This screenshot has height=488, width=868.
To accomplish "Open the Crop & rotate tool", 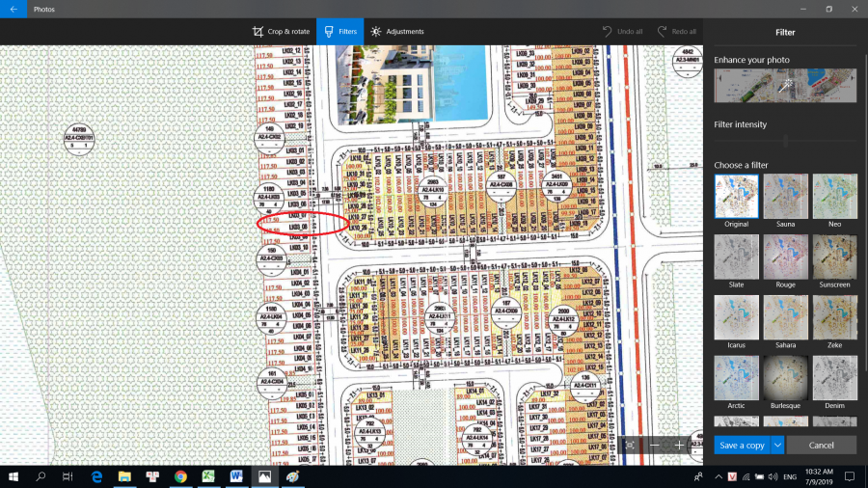I will tap(281, 32).
